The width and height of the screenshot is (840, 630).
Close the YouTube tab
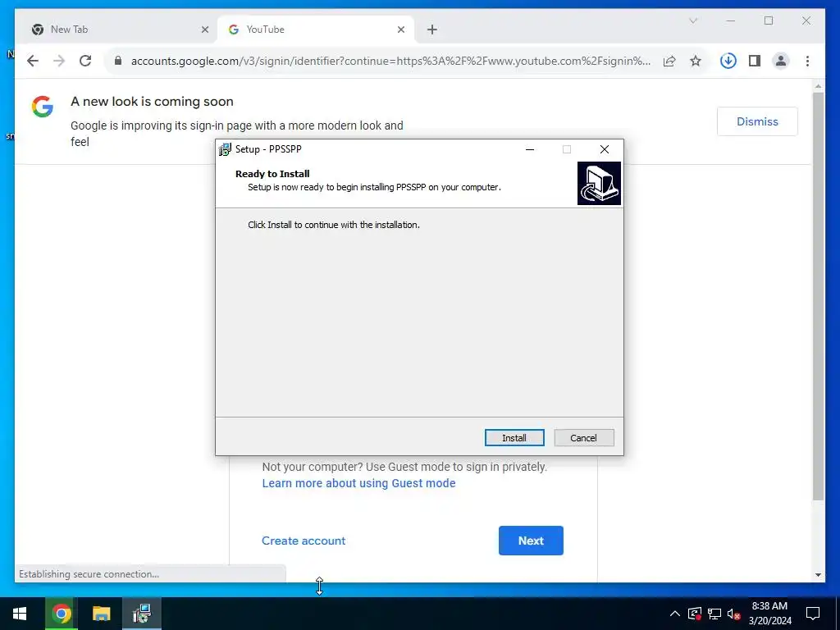(400, 30)
